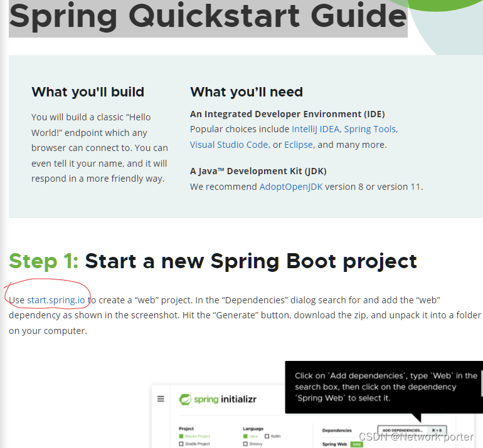Click the 'Language' section label
This screenshot has height=448, width=483.
point(253,429)
